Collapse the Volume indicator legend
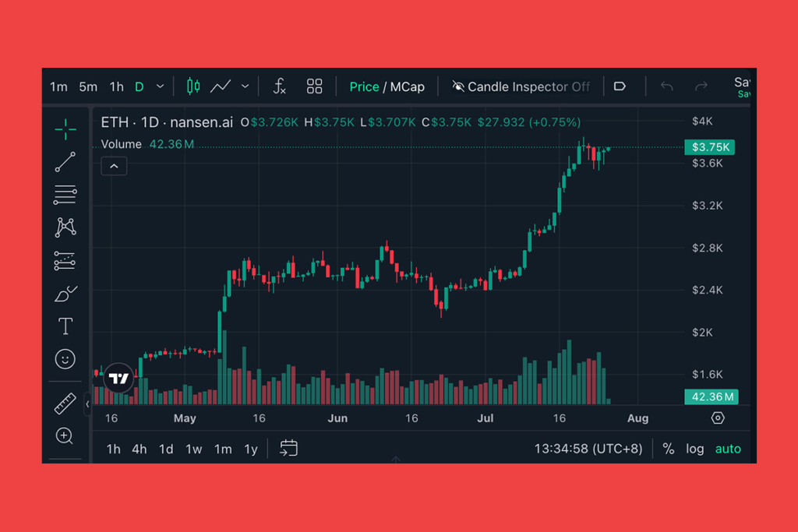 click(114, 166)
